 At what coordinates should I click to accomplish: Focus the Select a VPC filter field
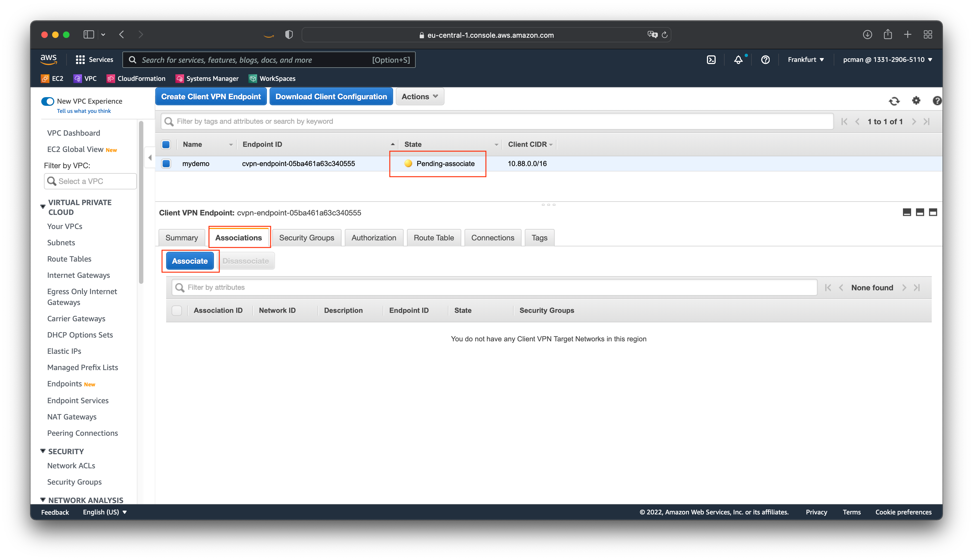(x=90, y=181)
